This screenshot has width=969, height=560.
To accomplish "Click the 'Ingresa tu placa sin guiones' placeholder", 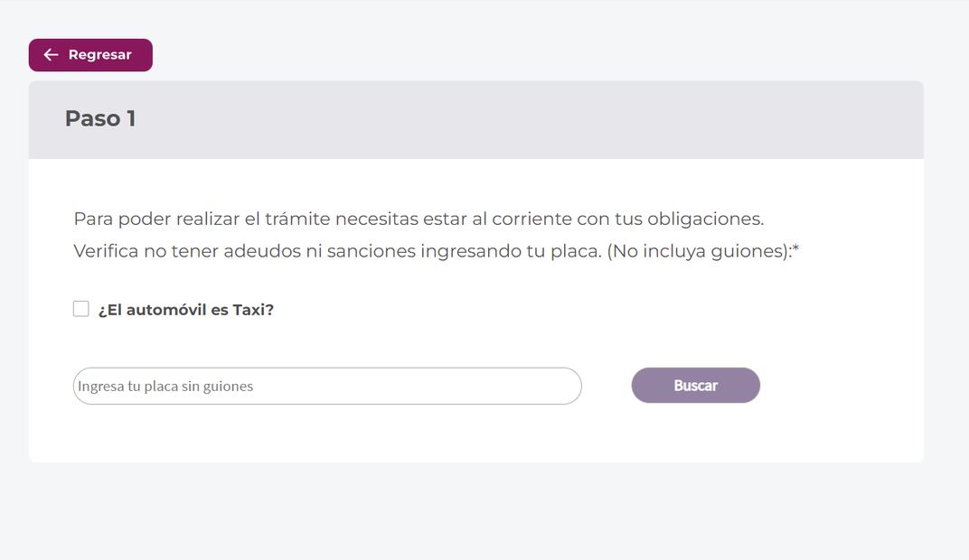I will tap(165, 387).
